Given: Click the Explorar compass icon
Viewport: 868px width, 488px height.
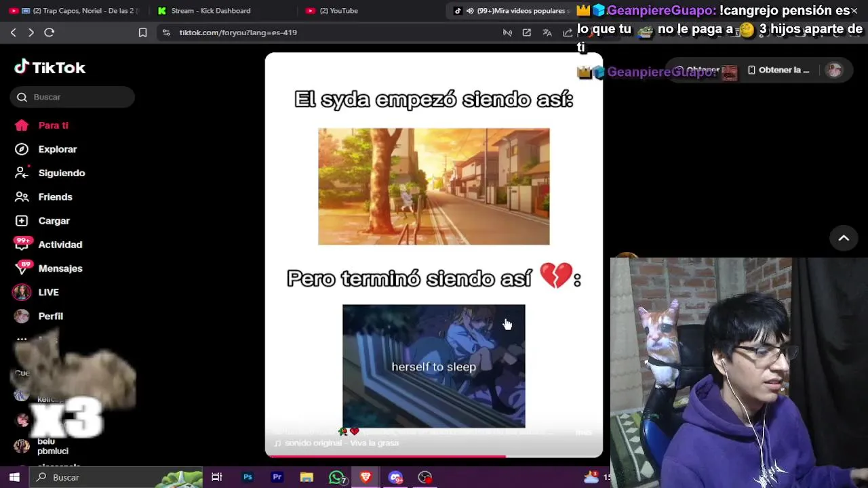Looking at the screenshot, I should [22, 149].
